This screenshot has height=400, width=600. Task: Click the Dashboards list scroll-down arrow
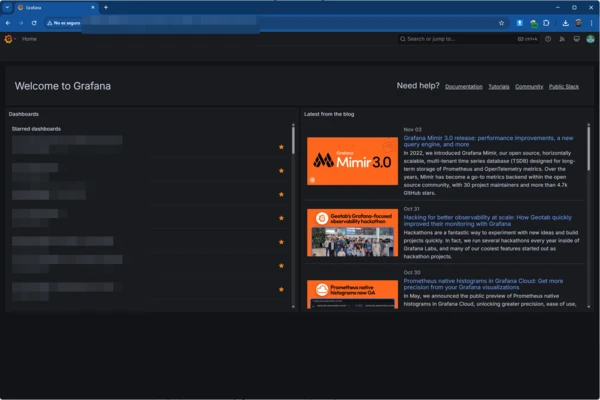(293, 307)
